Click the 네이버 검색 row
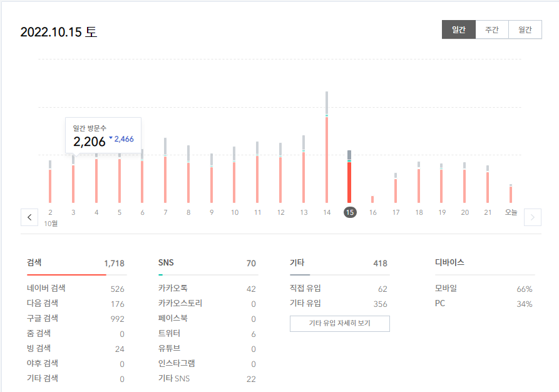This screenshot has height=392, width=559. point(76,288)
